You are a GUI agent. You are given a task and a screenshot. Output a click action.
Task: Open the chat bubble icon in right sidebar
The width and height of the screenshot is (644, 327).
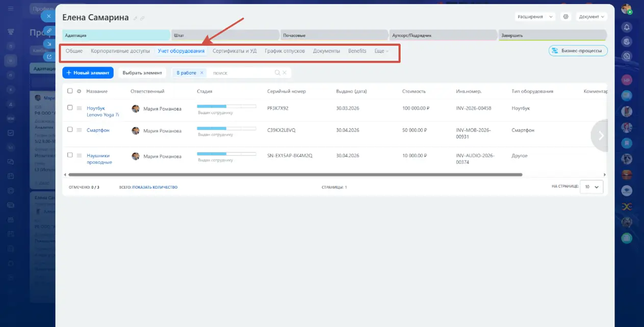[x=627, y=56]
